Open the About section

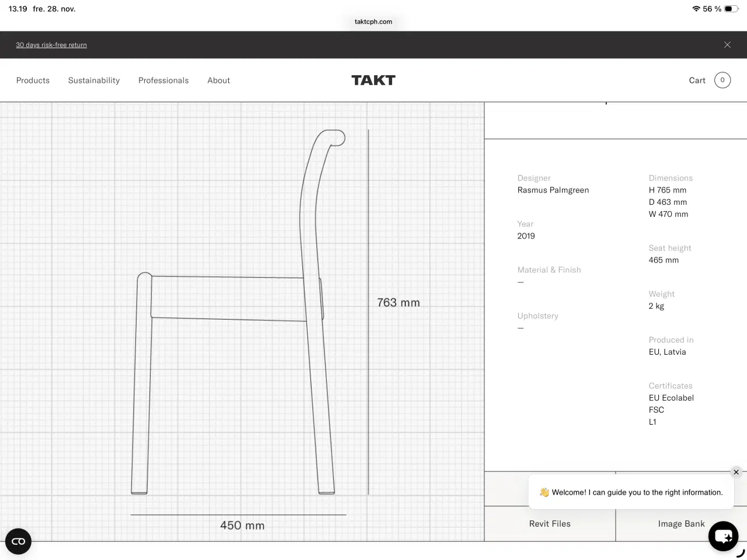point(218,80)
